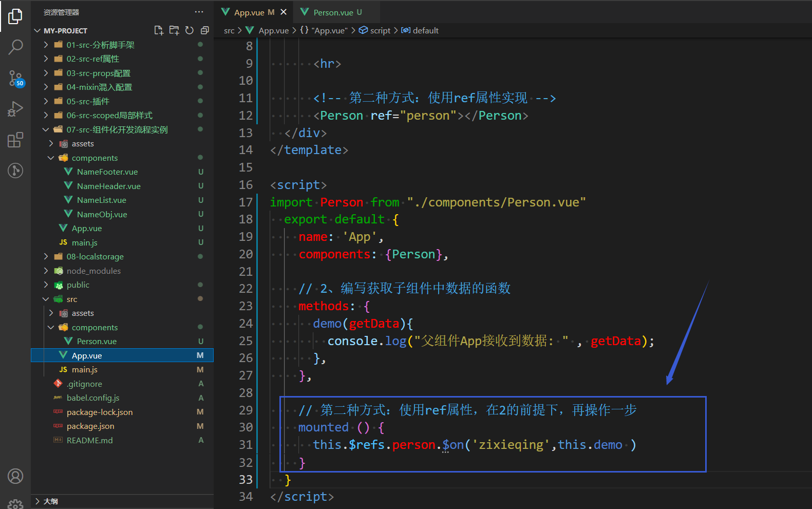This screenshot has width=812, height=509.
Task: Open the .gitignore file
Action: coord(122,384)
